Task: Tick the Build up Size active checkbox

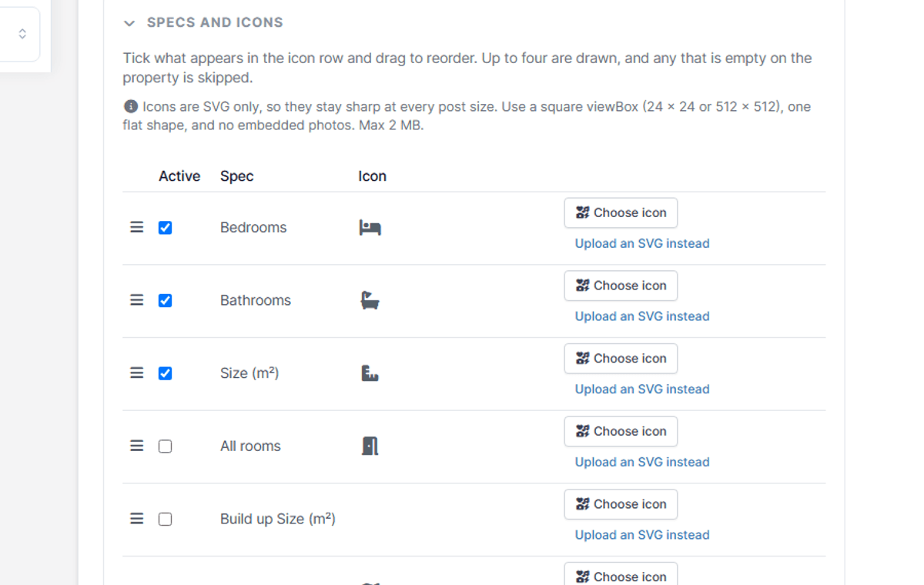Action: pyautogui.click(x=165, y=519)
